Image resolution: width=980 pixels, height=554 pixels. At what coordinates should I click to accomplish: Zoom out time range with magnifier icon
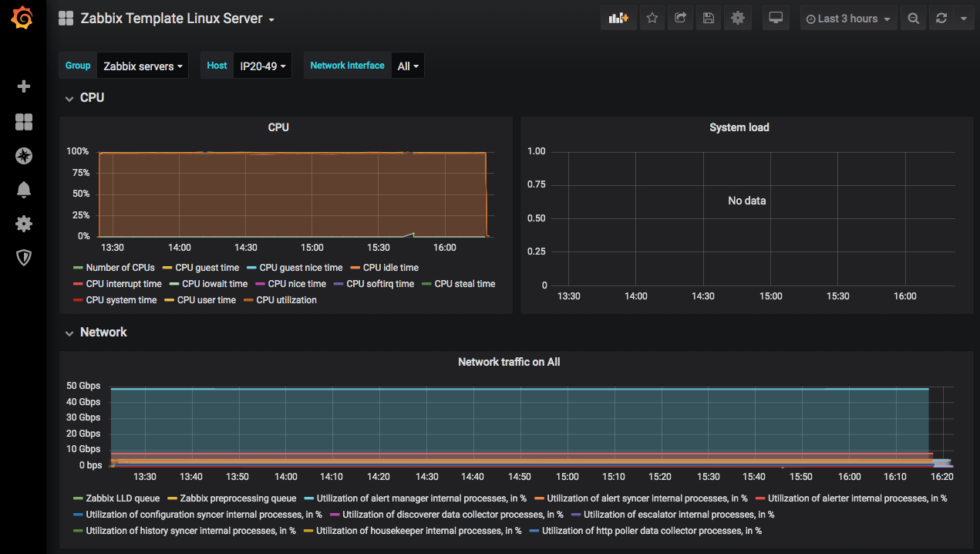pyautogui.click(x=913, y=19)
